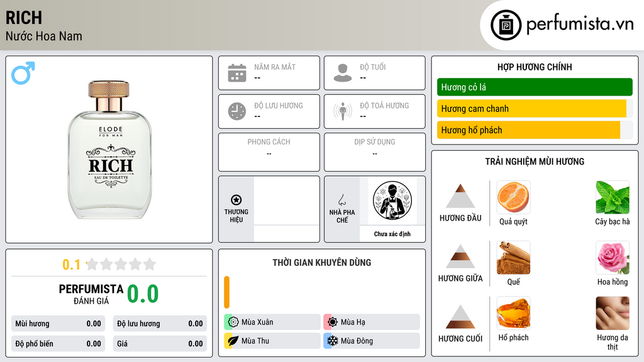This screenshot has width=644, height=362.
Task: Open the Hương da thịt note image
Action: click(613, 313)
